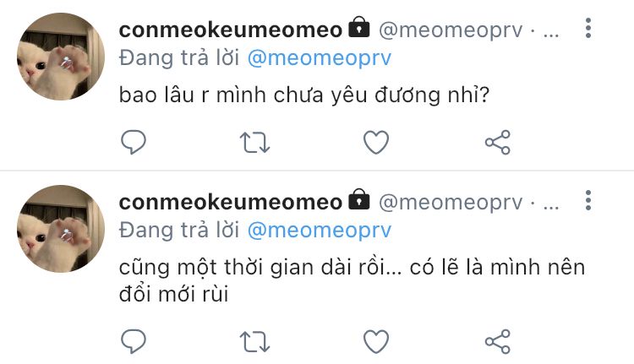Open conmeokeumeomeo profile name on the "yêu đương" tweet
Image resolution: width=634 pixels, height=364 pixels.
coord(231,30)
